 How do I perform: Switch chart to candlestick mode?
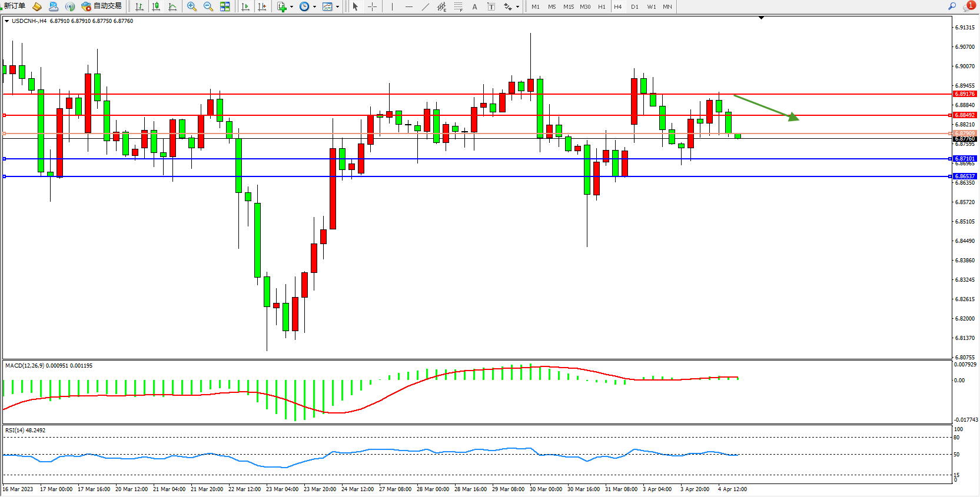pos(156,6)
